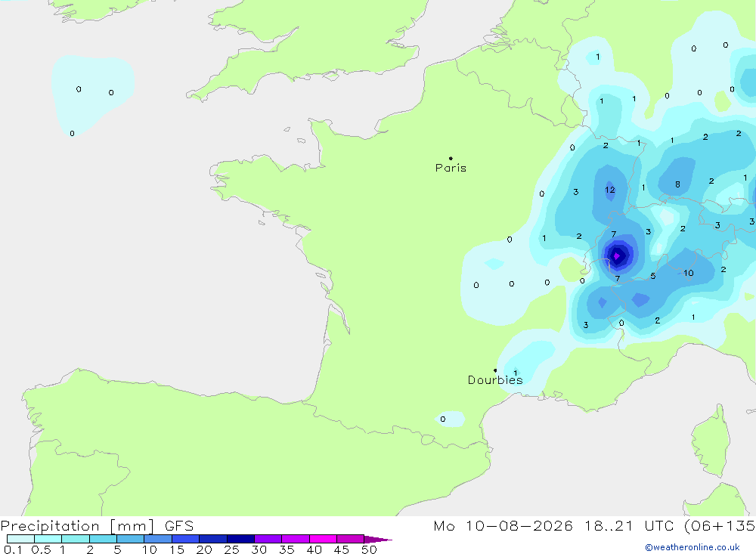Select the 40 mm magenta legend swatch
The width and height of the screenshot is (756, 554).
(x=323, y=539)
